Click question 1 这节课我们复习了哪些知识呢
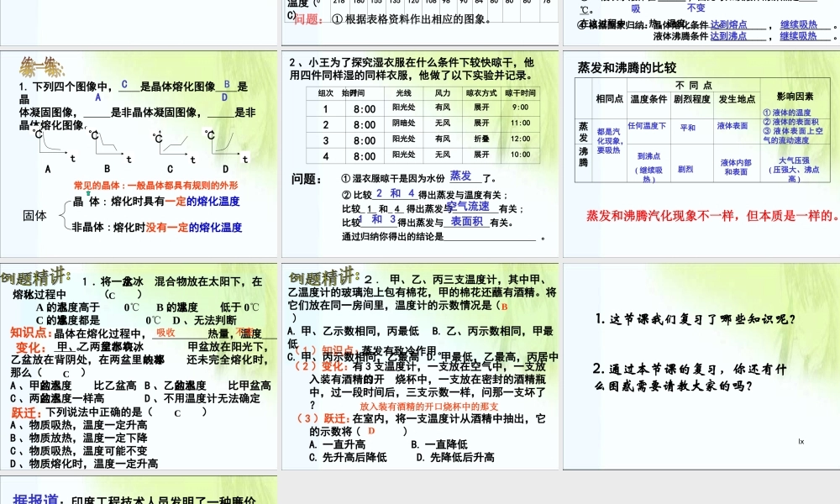This screenshot has width=840, height=504. 696,319
